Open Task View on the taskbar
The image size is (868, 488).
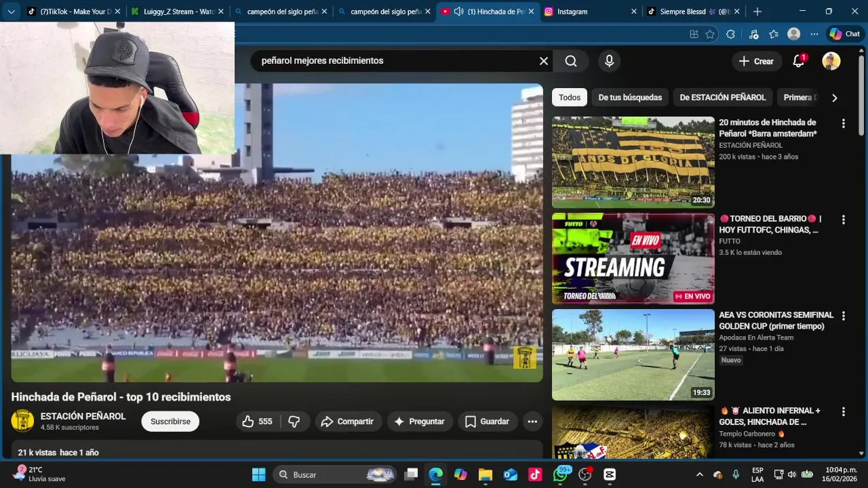pyautogui.click(x=411, y=474)
